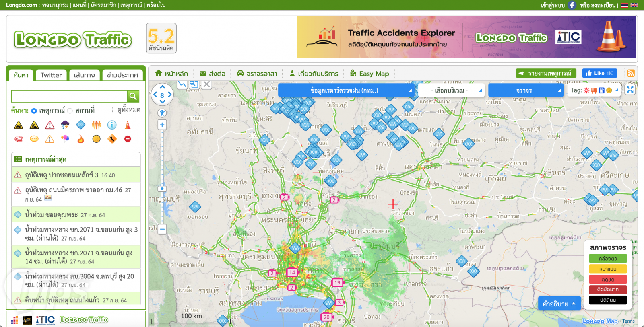The width and height of the screenshot is (644, 327).
Task: Open the เกี่ยวกับบริการ about menu
Action: click(314, 74)
